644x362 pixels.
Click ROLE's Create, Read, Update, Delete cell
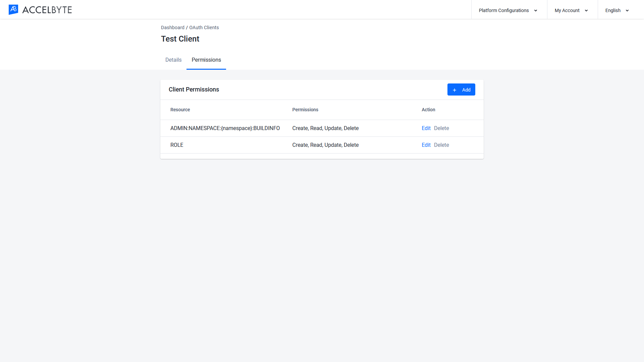(325, 145)
